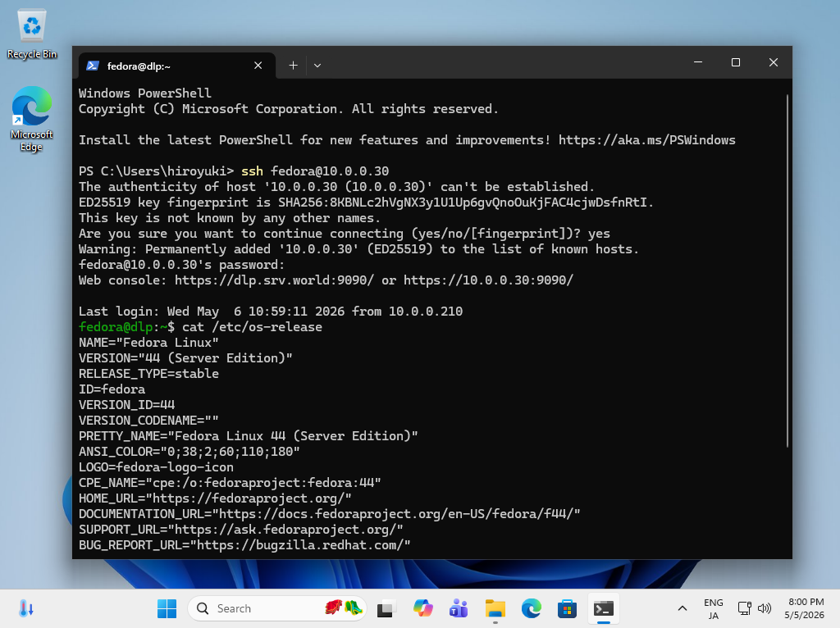Screen dimensions: 840x628
Task: Open volume control tray icon
Action: point(765,608)
